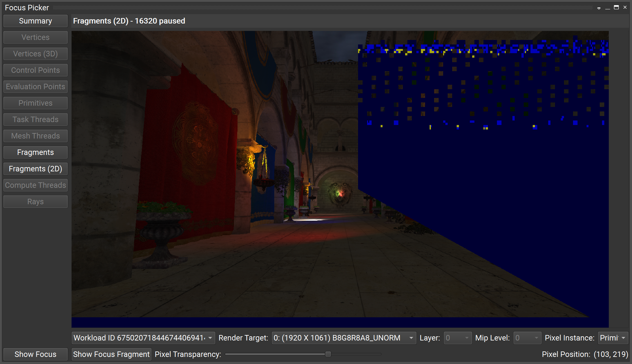Toggle the Evaluation Points panel
The height and width of the screenshot is (364, 632).
[35, 86]
